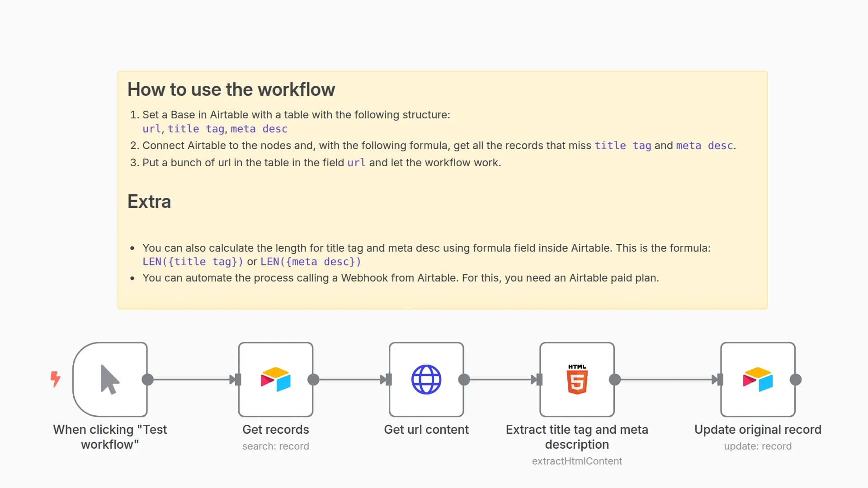Click "title tag" code in step 2
This screenshot has width=868, height=488.
point(623,145)
